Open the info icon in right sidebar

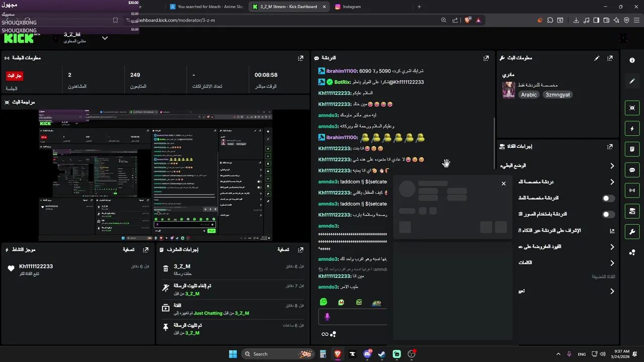[x=632, y=60]
